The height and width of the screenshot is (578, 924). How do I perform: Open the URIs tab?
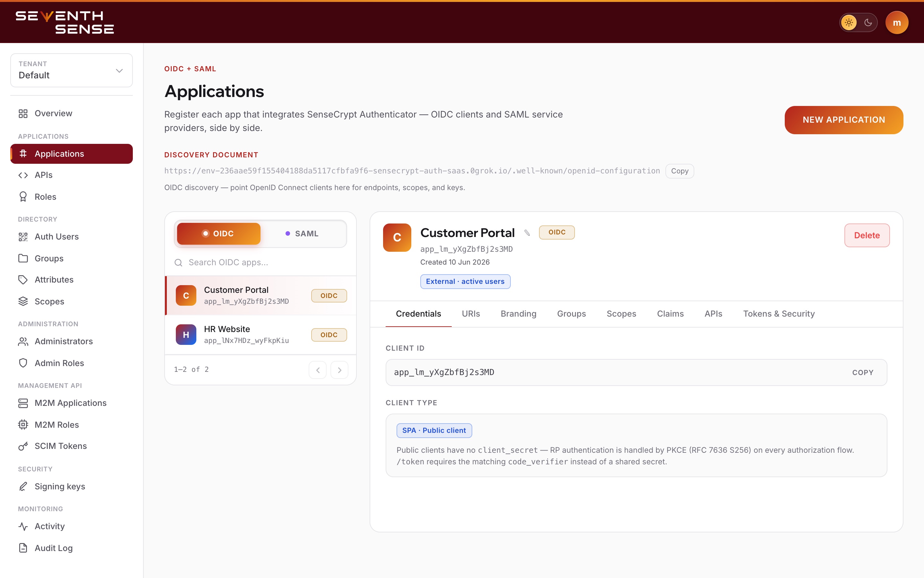[471, 314]
